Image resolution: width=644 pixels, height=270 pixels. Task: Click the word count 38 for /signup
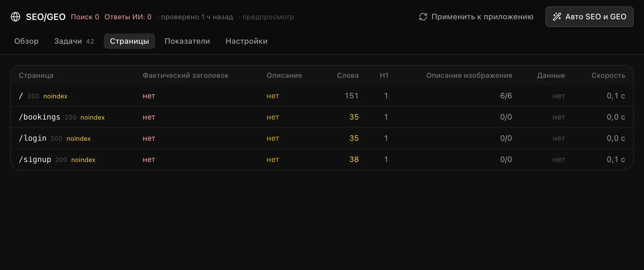coord(354,159)
